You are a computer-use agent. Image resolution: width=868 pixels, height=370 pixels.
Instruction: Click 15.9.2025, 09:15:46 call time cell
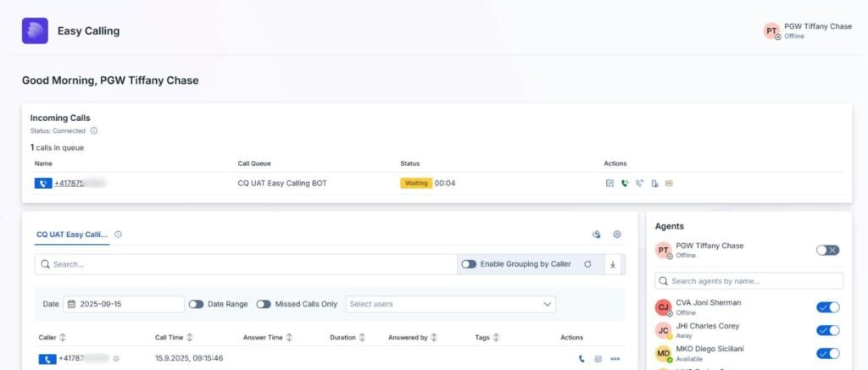click(189, 358)
